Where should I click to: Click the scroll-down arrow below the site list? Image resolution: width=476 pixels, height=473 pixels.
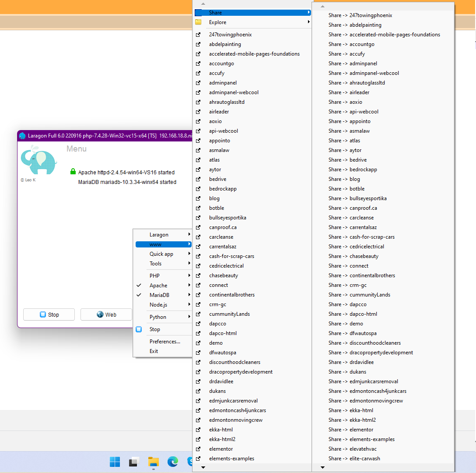[x=203, y=467]
